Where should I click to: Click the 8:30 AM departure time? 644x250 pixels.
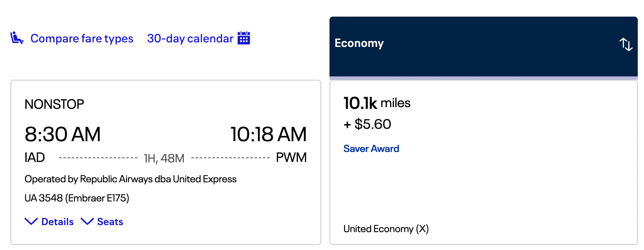click(62, 135)
